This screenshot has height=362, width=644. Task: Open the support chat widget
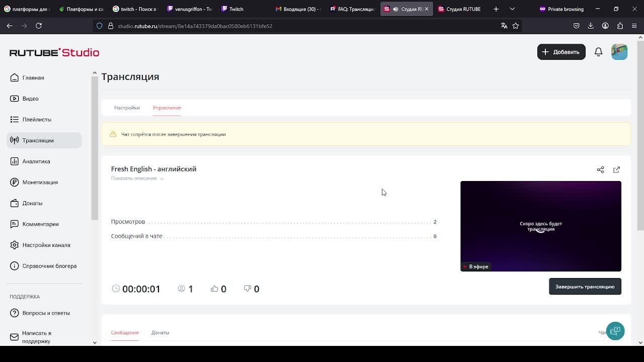[x=615, y=331]
